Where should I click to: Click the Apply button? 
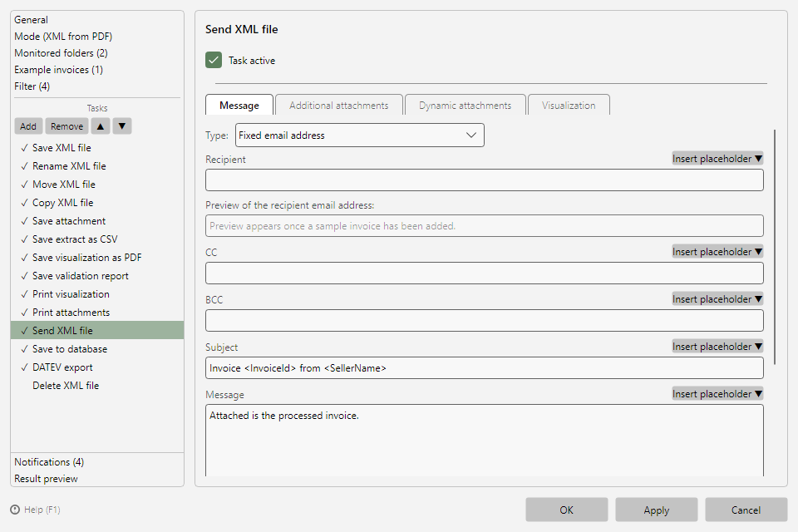(656, 510)
